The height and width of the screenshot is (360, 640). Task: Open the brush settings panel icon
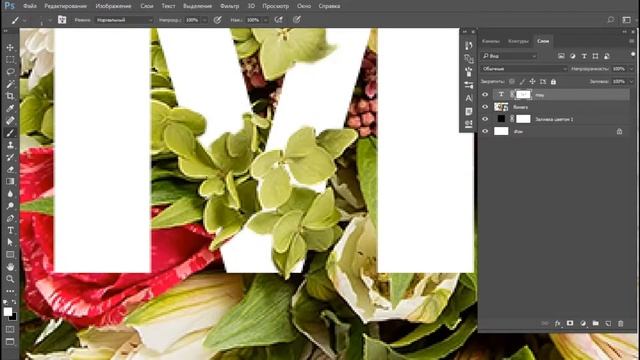(62, 20)
